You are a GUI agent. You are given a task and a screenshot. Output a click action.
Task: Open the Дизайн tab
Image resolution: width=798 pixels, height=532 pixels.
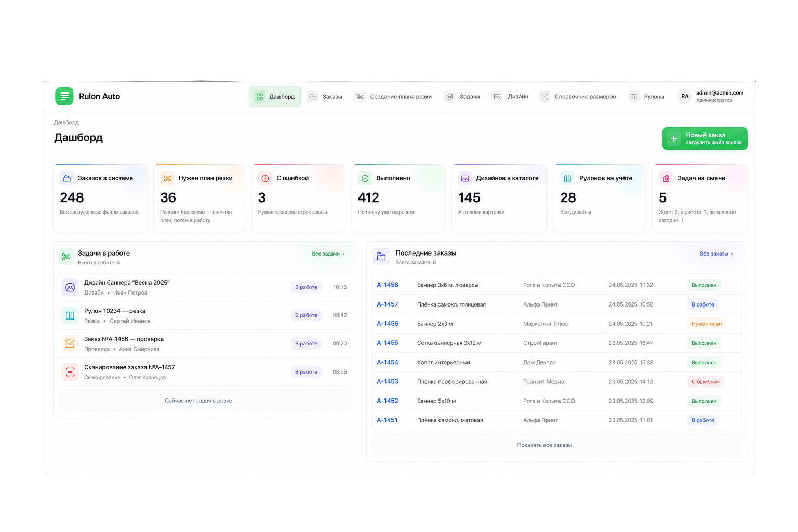pyautogui.click(x=510, y=97)
